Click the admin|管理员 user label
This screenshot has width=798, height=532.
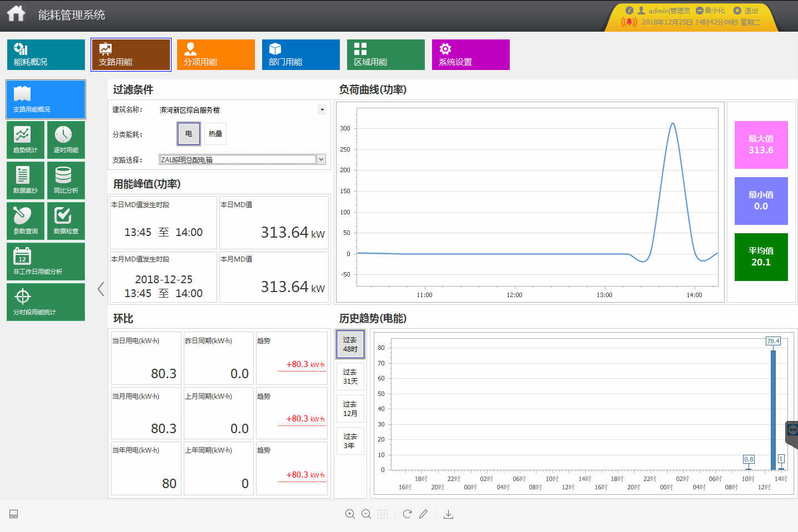[669, 11]
